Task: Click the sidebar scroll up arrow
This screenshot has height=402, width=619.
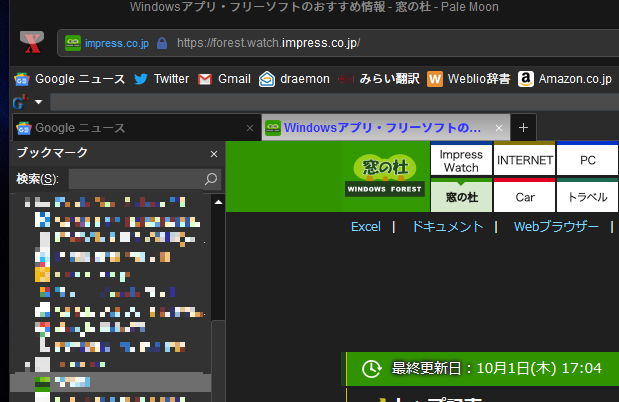Action: (218, 202)
